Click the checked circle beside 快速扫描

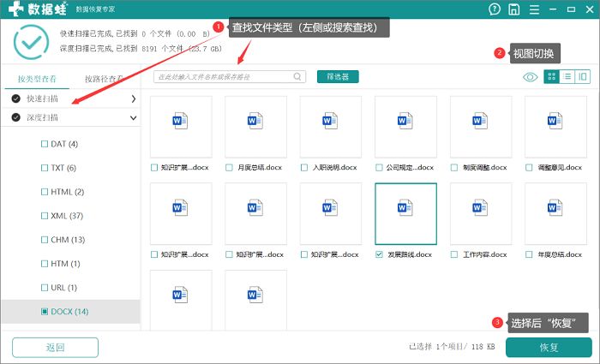[15, 98]
